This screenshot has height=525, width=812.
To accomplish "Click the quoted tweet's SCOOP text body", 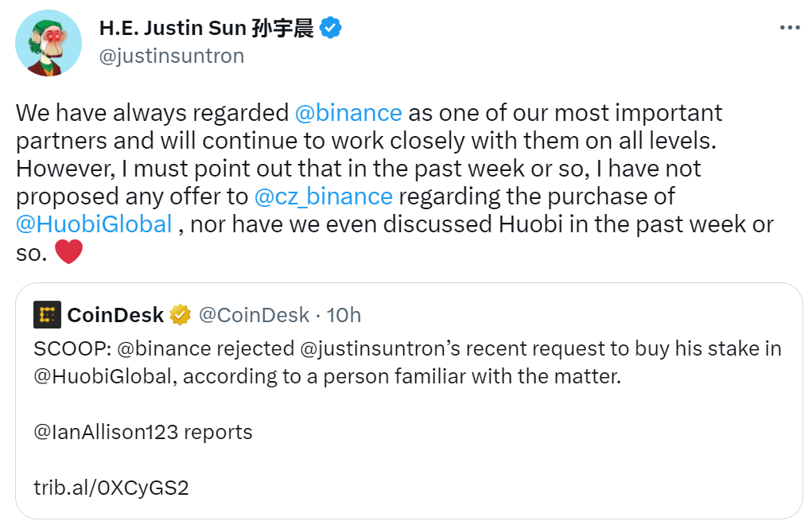I will tap(407, 363).
